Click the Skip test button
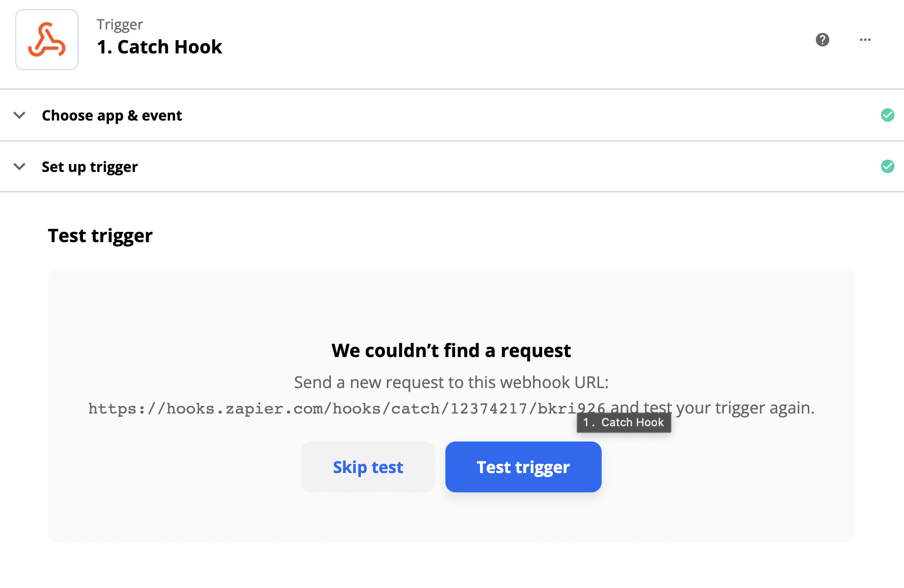 click(x=368, y=467)
